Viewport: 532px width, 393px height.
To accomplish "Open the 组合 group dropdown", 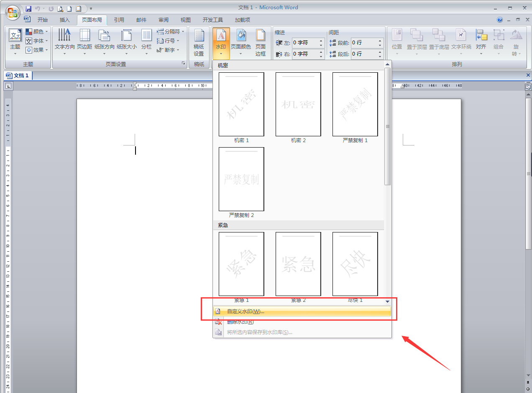I will 498,42.
